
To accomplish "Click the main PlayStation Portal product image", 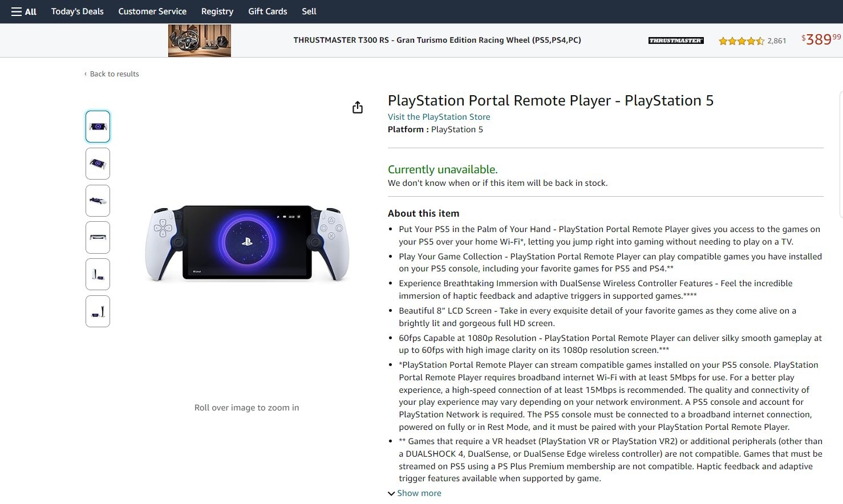I will click(x=247, y=243).
